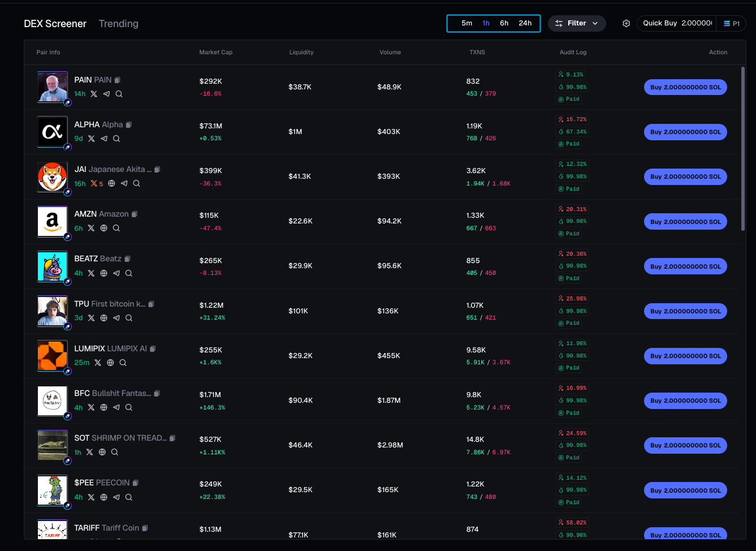Edit the Quick Buy amount field
This screenshot has height=551, width=756.
coord(695,23)
